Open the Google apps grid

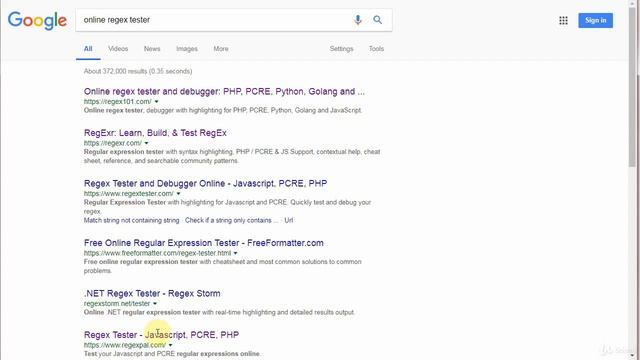(563, 20)
